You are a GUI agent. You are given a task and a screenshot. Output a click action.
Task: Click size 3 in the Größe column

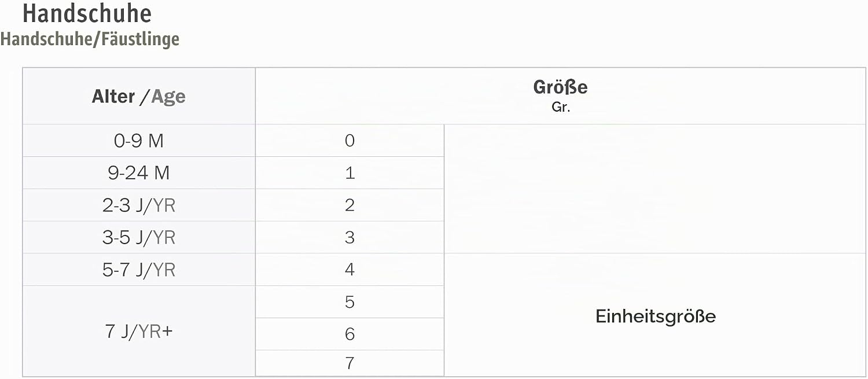[350, 238]
